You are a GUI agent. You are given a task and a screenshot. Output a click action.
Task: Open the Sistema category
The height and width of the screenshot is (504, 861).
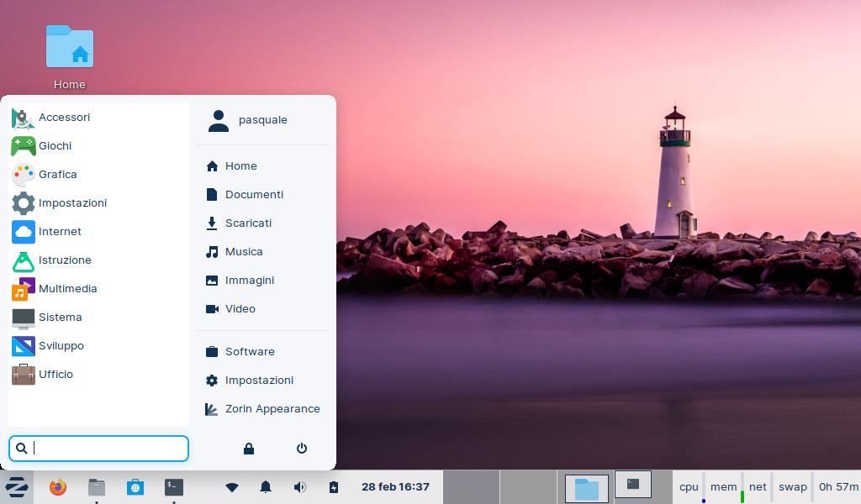point(99,317)
